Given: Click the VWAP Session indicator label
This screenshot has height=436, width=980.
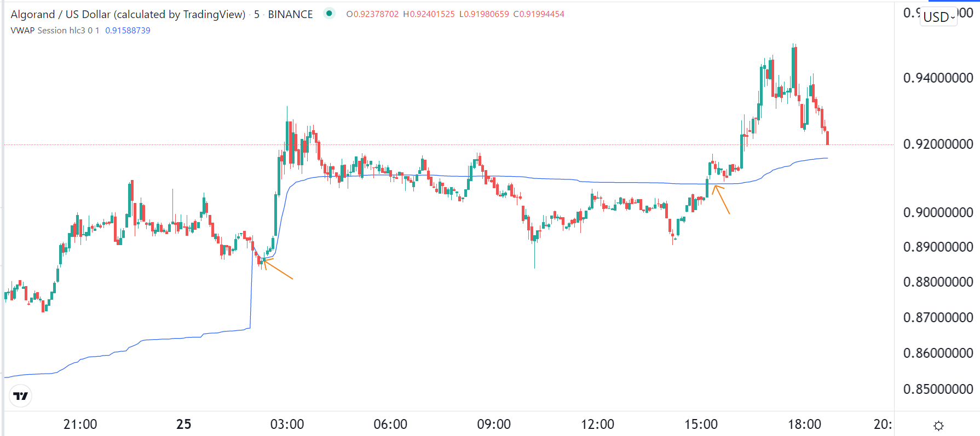Looking at the screenshot, I should coord(55,31).
